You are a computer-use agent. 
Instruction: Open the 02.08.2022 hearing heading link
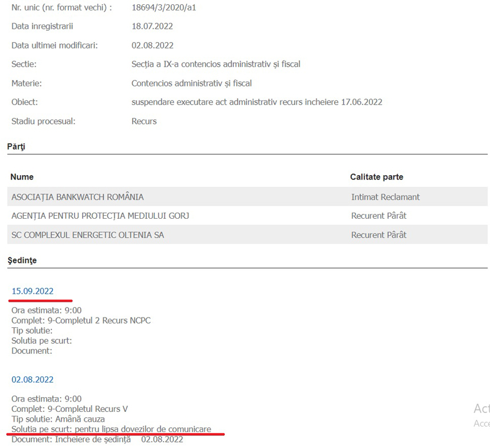[32, 379]
